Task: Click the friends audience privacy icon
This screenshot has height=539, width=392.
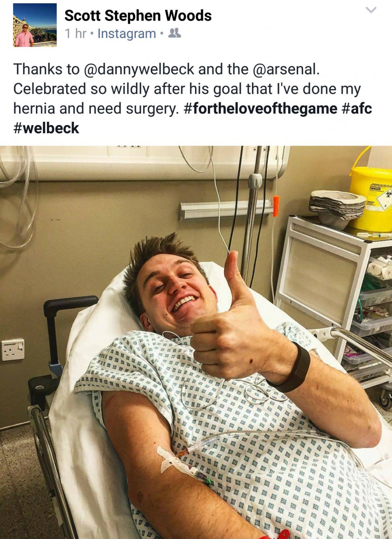Action: pyautogui.click(x=175, y=33)
